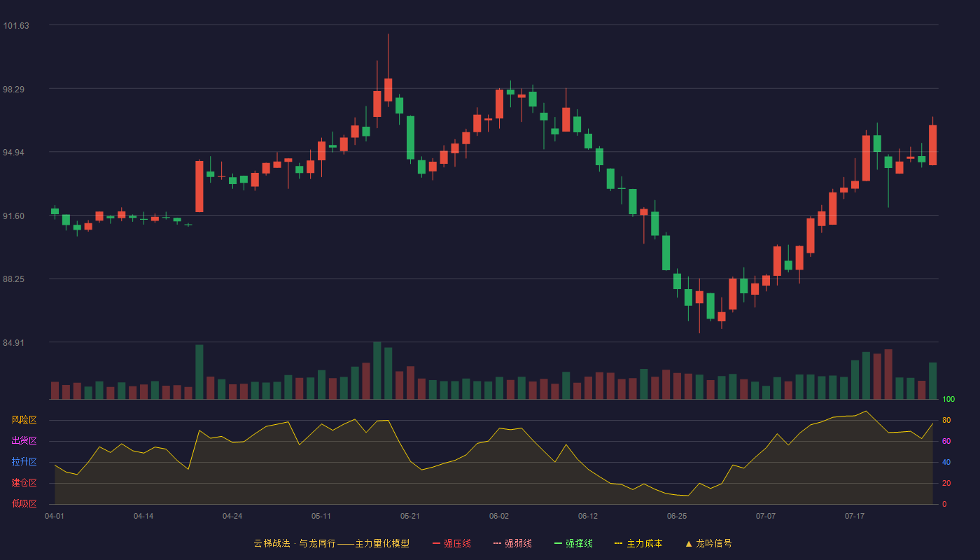Toggle the 强弱线 legend series
Image resolution: width=980 pixels, height=560 pixels.
[512, 543]
